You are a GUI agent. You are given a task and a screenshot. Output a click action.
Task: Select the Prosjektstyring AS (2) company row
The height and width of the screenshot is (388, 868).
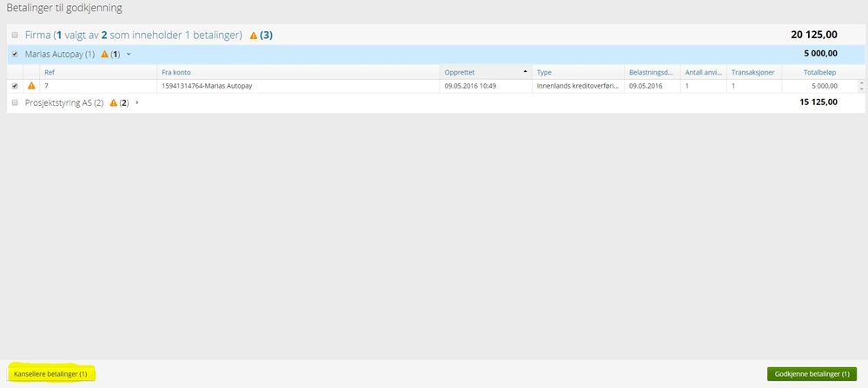pyautogui.click(x=435, y=102)
